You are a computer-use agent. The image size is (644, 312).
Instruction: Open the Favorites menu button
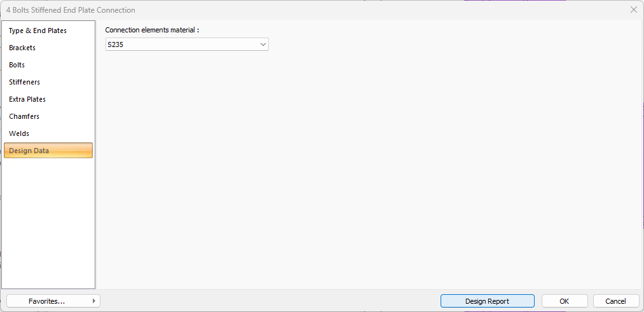coord(53,301)
